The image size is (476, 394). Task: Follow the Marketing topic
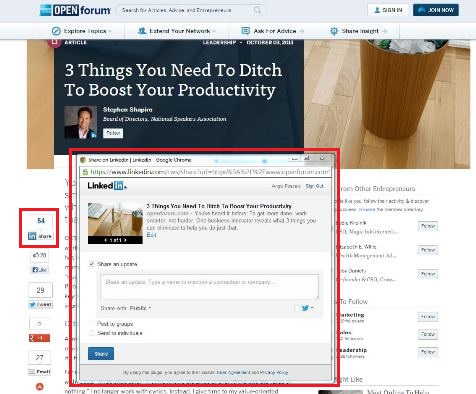[x=428, y=316]
